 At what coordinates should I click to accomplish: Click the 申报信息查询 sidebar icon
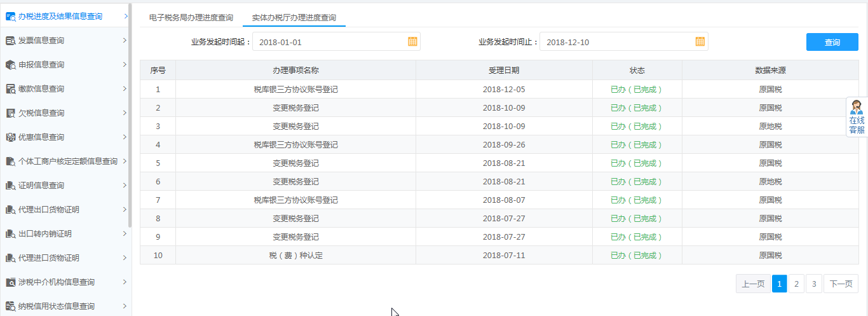tap(10, 65)
